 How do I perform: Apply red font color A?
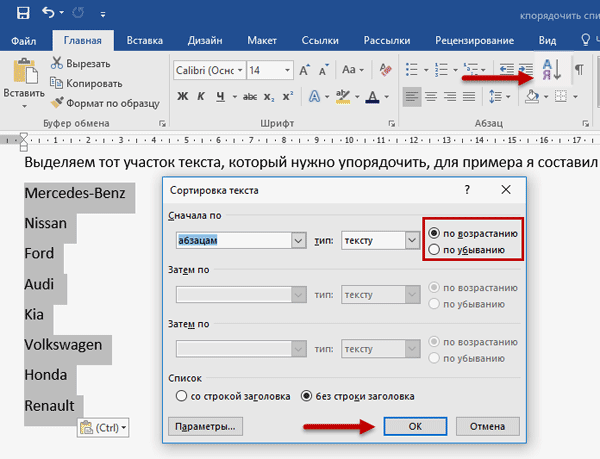tap(372, 96)
